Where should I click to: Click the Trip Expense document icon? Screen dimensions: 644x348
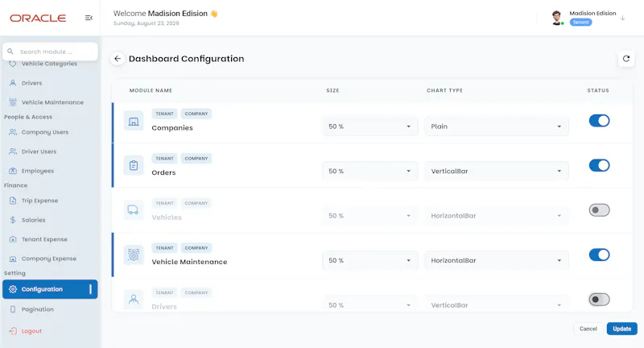pyautogui.click(x=13, y=201)
